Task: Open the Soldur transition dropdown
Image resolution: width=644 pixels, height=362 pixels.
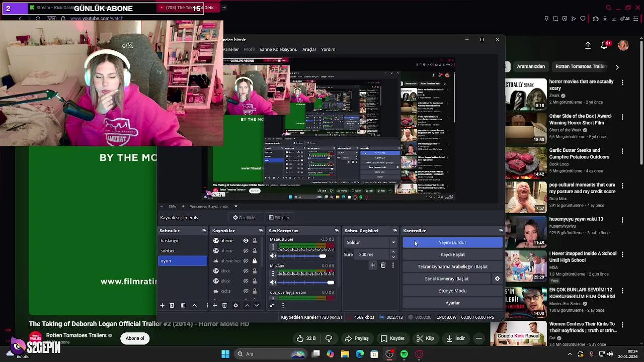Action: (x=371, y=242)
